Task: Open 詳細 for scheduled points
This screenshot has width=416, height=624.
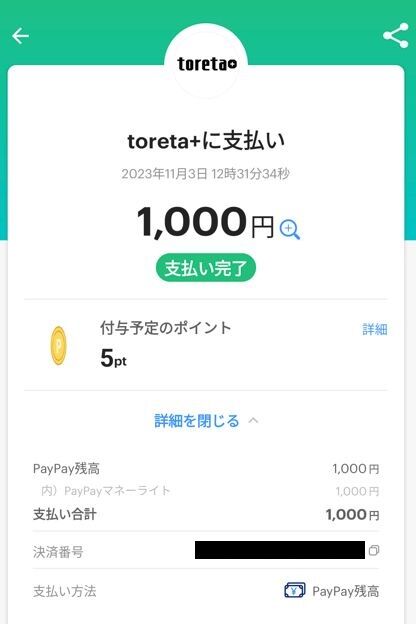Action: pyautogui.click(x=375, y=329)
